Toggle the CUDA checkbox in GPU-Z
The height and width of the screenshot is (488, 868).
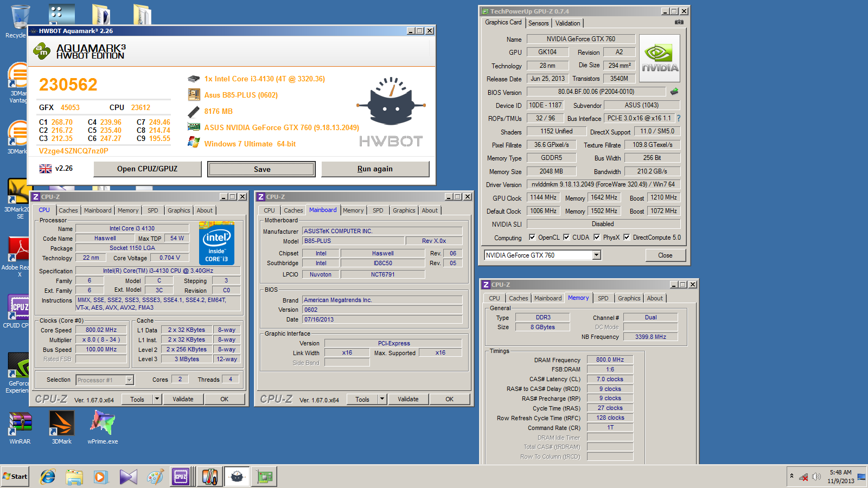pos(566,237)
